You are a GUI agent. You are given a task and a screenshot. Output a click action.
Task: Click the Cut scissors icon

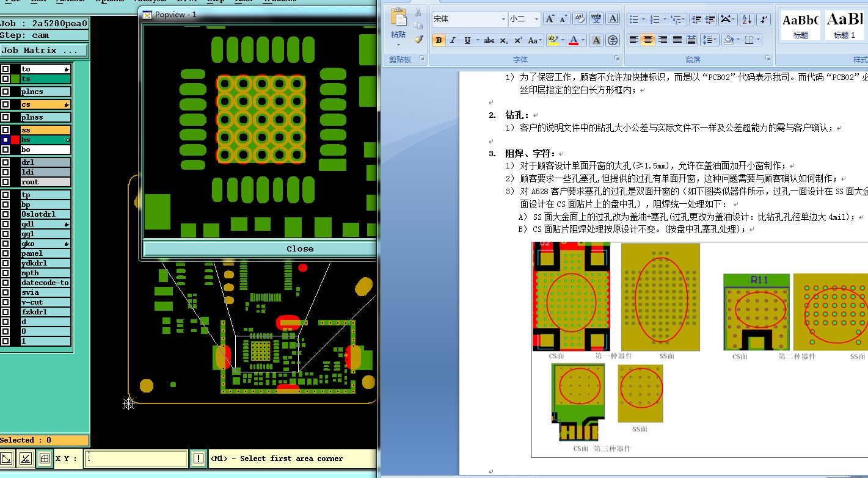pos(418,13)
